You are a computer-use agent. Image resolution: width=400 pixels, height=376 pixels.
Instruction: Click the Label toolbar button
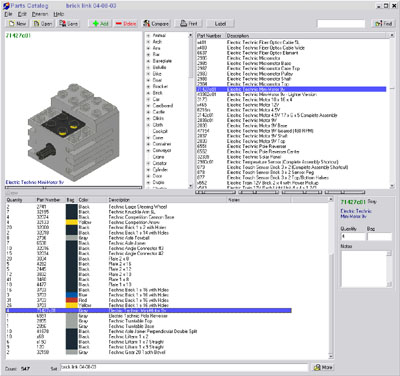coord(220,24)
